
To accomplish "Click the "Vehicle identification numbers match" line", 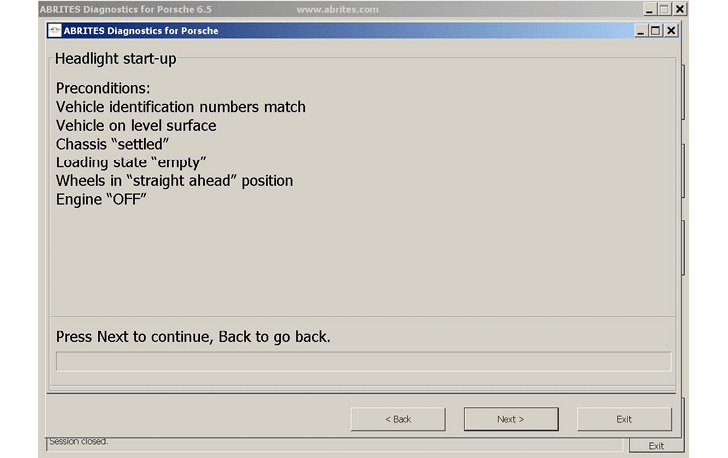I will point(180,107).
